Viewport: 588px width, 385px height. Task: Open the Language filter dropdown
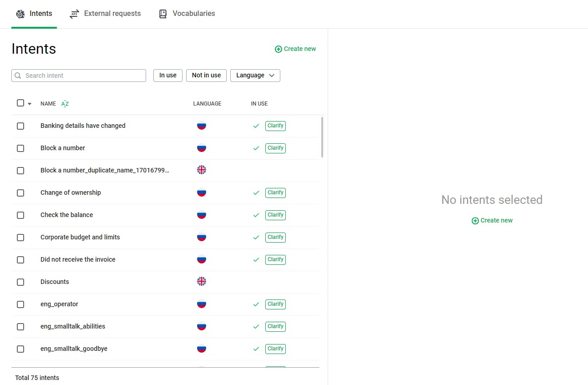click(255, 76)
